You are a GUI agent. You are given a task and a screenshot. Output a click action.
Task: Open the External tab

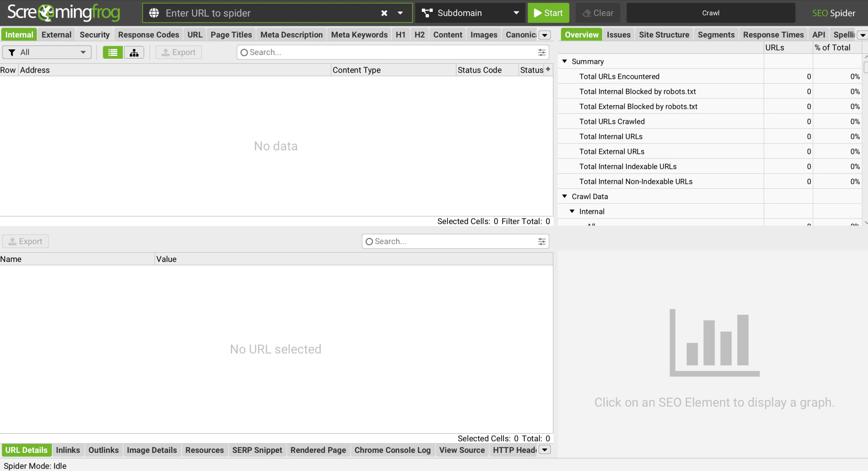coord(56,35)
